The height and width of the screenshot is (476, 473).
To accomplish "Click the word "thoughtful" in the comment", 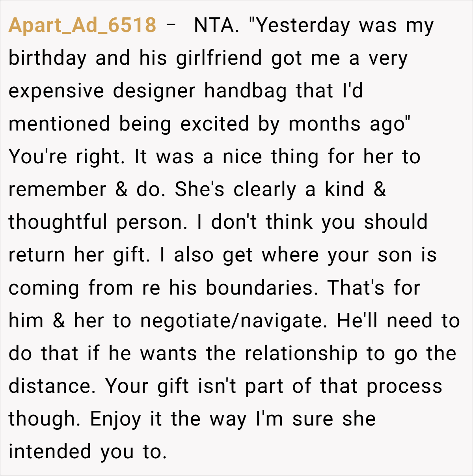I will point(58,222).
